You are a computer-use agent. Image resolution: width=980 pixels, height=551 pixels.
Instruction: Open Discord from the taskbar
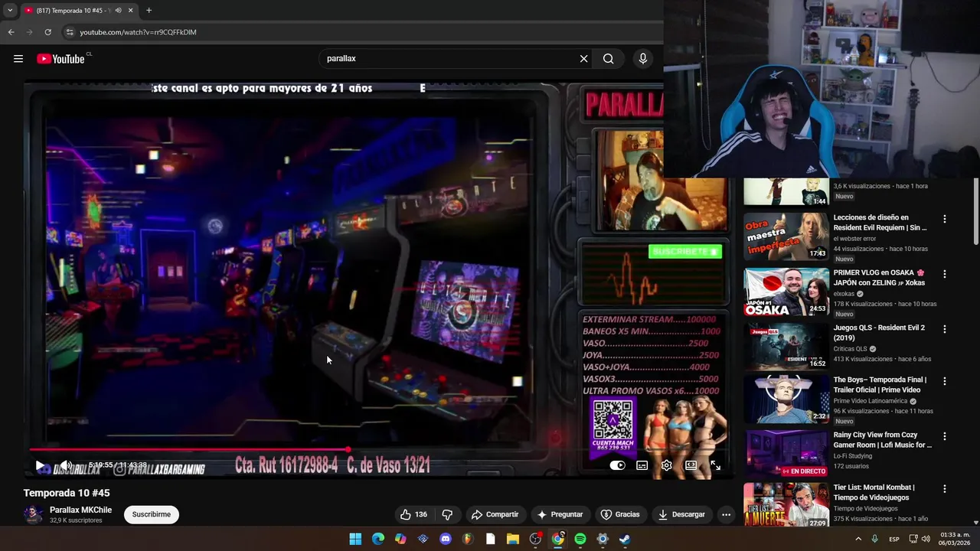tap(446, 539)
